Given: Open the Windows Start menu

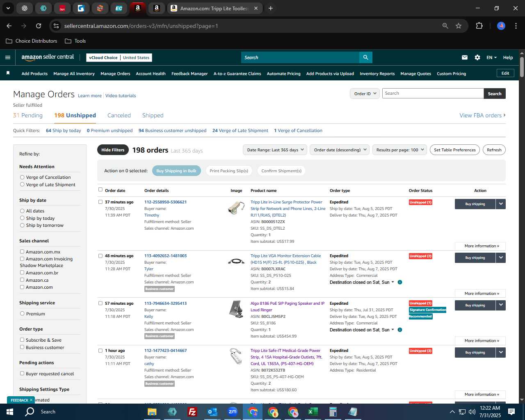Looking at the screenshot, I should pyautogui.click(x=10, y=412).
